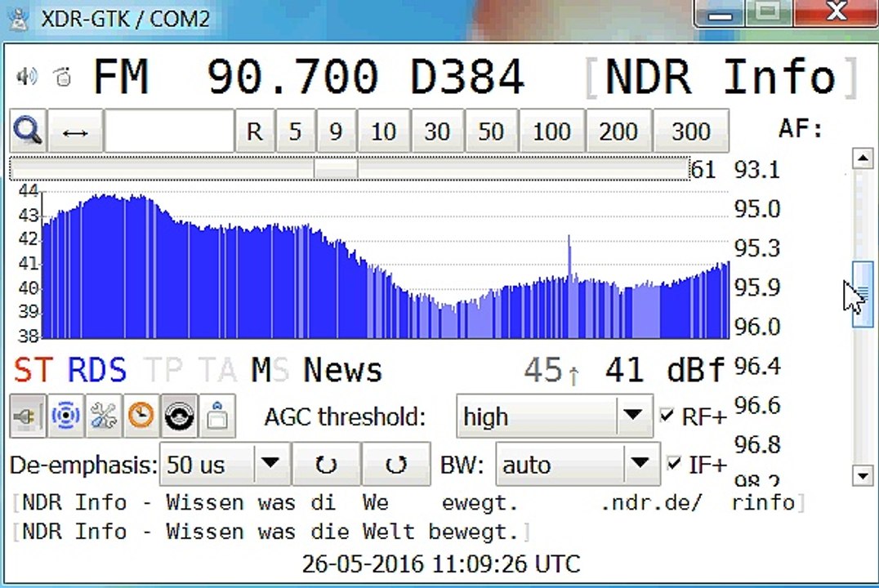Maximize the XDR-GTK window
This screenshot has width=879, height=588.
[768, 12]
